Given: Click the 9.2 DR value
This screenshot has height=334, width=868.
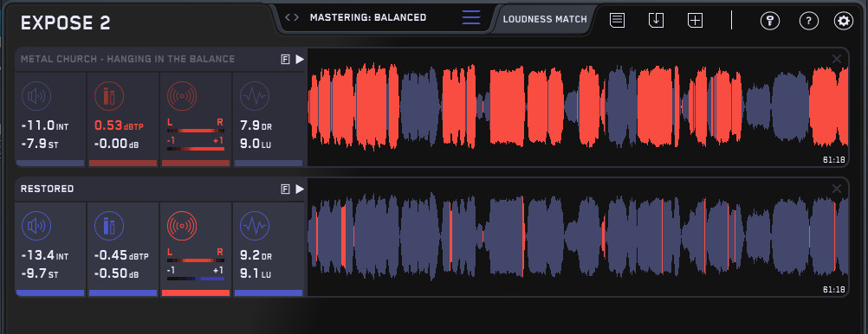Looking at the screenshot, I should (256, 256).
